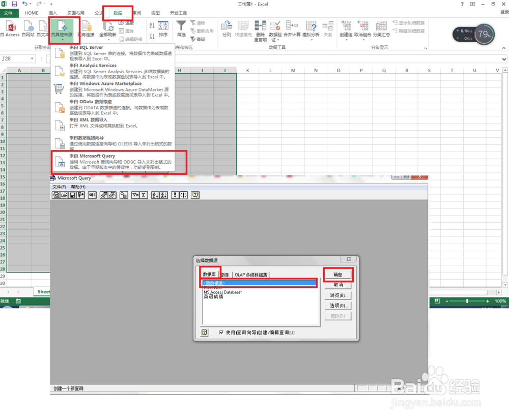509x420 pixels.
Task: Click Text to Columns (分列)
Action: pos(227,28)
